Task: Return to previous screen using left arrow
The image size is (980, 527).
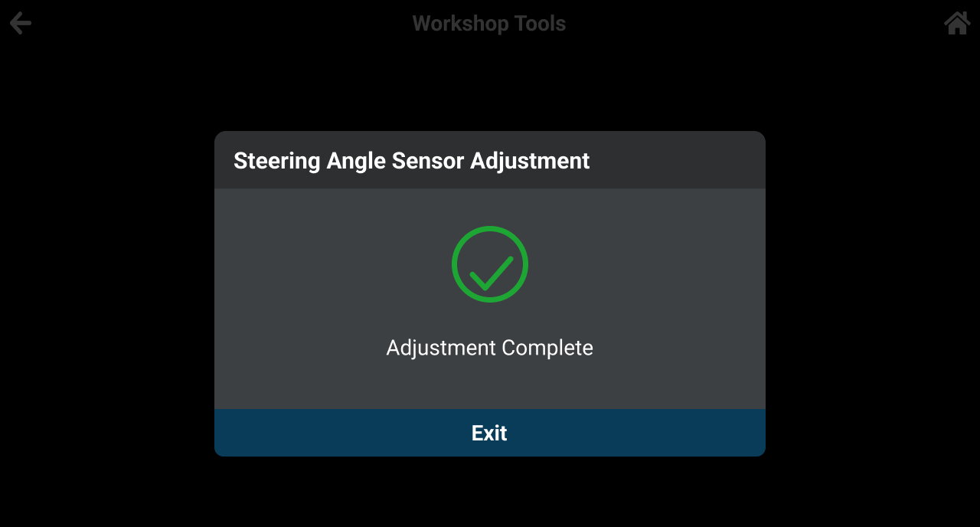Action: point(21,23)
